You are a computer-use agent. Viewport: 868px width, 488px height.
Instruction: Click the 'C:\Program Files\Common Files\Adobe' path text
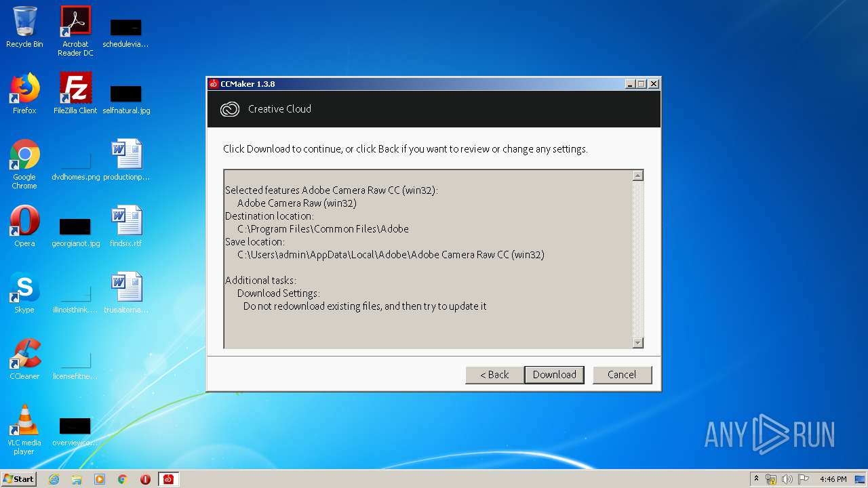click(323, 229)
